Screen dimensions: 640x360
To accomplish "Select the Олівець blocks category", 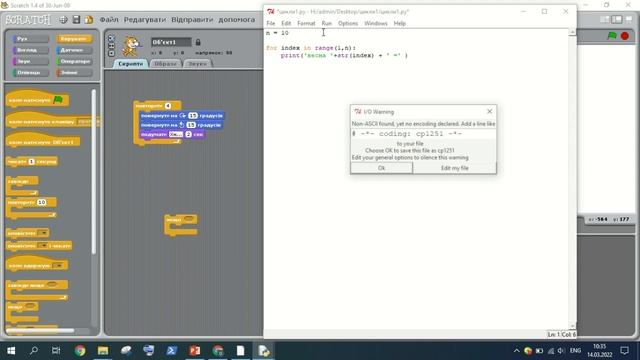I will click(30, 73).
